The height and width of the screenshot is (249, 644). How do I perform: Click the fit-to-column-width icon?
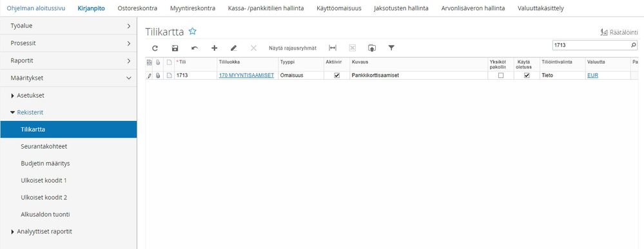click(333, 48)
